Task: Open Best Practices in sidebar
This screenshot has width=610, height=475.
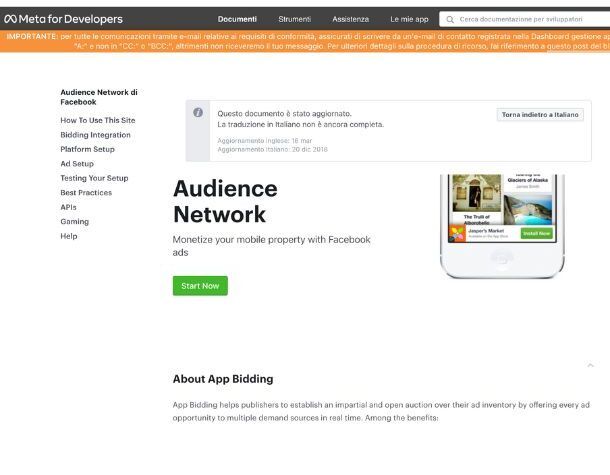Action: (x=86, y=193)
